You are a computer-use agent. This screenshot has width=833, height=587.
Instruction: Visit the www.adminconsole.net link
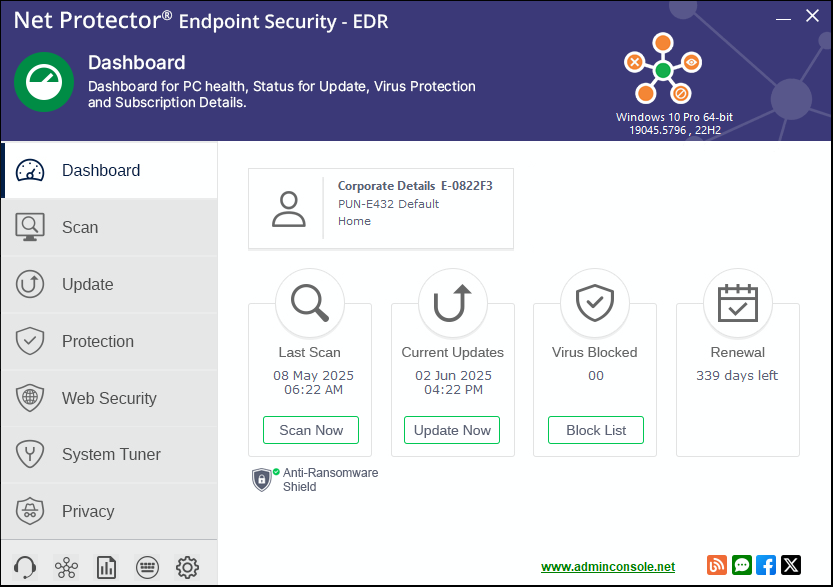tap(608, 567)
